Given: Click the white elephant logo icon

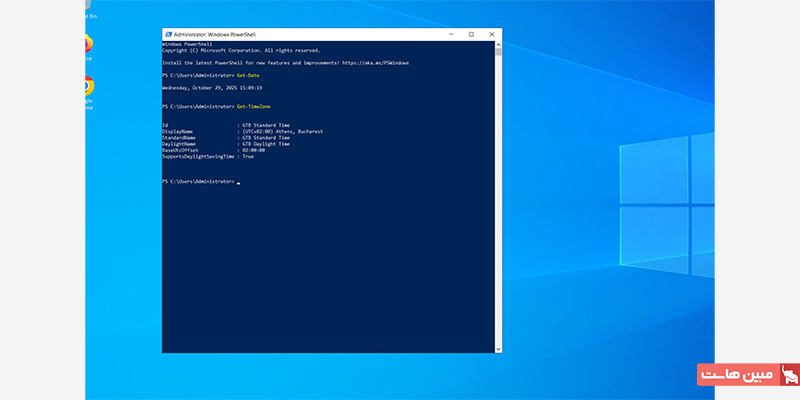Looking at the screenshot, I should coord(789,375).
